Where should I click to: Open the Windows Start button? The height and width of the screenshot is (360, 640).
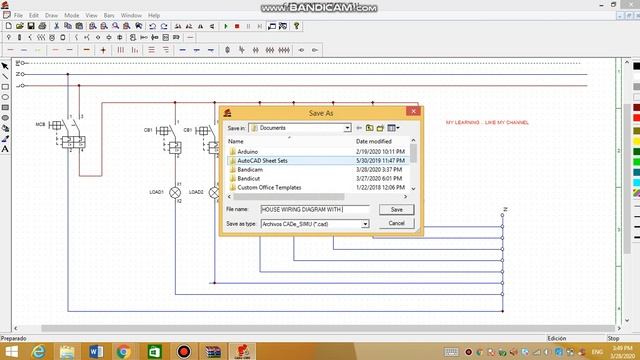[x=11, y=351]
